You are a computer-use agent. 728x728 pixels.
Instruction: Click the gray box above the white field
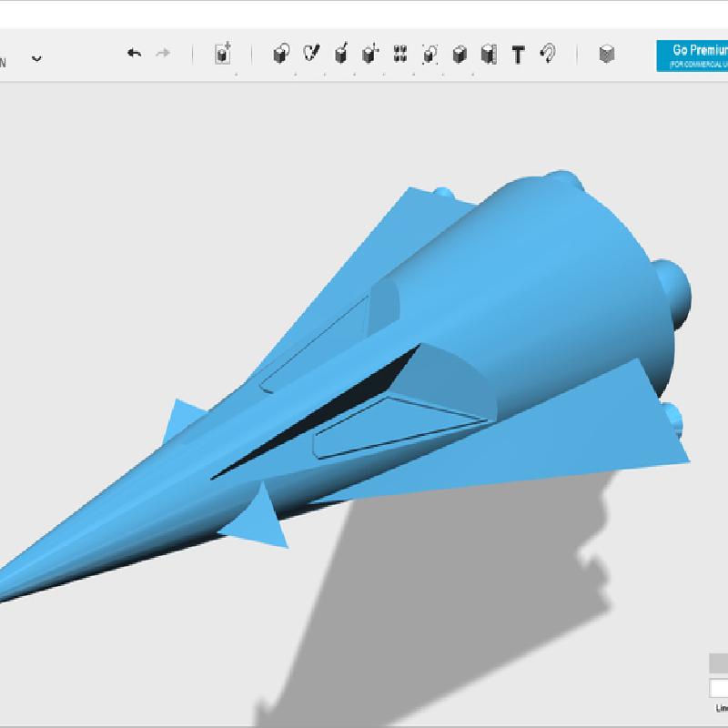718,663
